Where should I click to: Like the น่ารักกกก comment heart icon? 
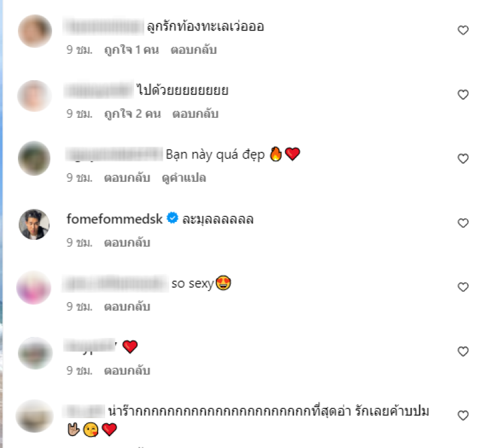tap(463, 416)
